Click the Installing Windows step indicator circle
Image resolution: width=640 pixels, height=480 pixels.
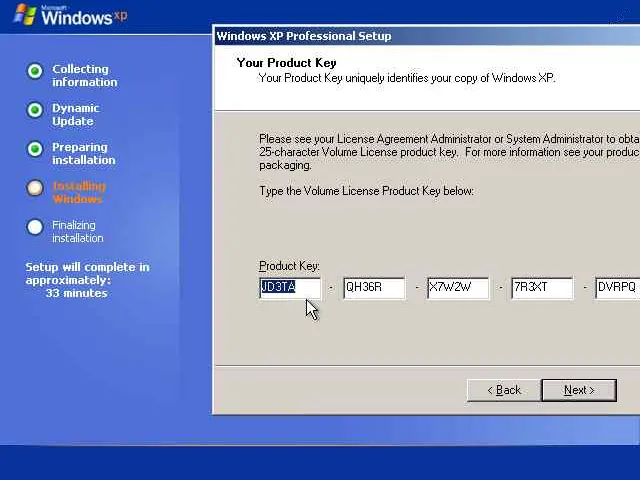[35, 188]
